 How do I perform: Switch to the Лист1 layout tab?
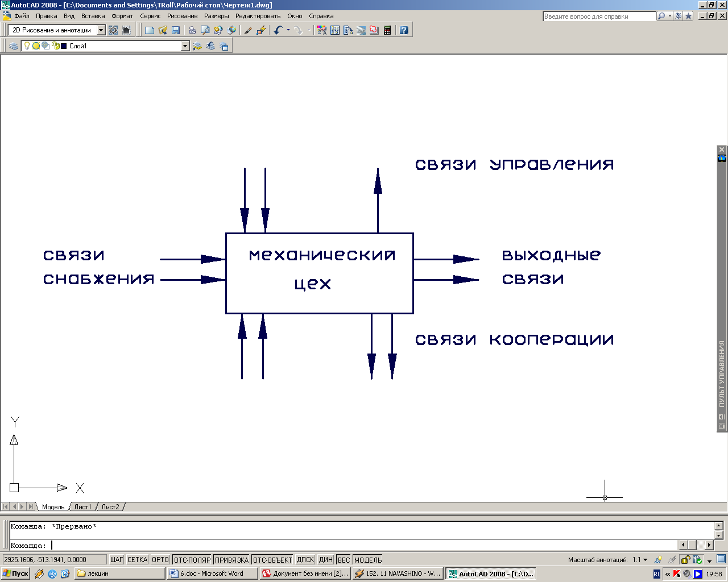click(82, 507)
